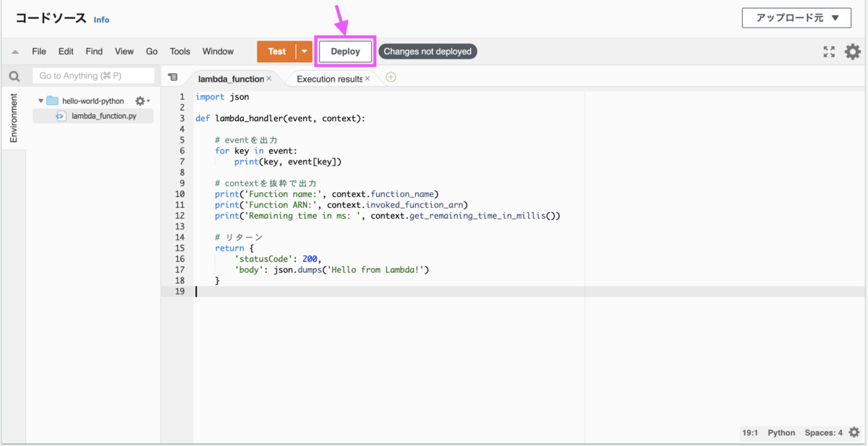Click cursor position 19:1 in status bar
This screenshot has height=446, width=868.
click(749, 433)
